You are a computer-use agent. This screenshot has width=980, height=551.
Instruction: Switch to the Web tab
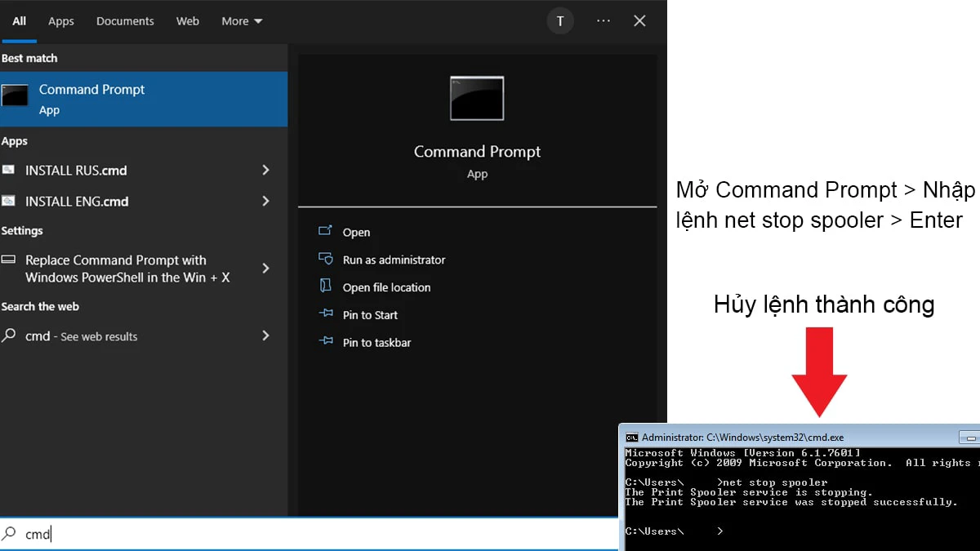[x=188, y=21]
